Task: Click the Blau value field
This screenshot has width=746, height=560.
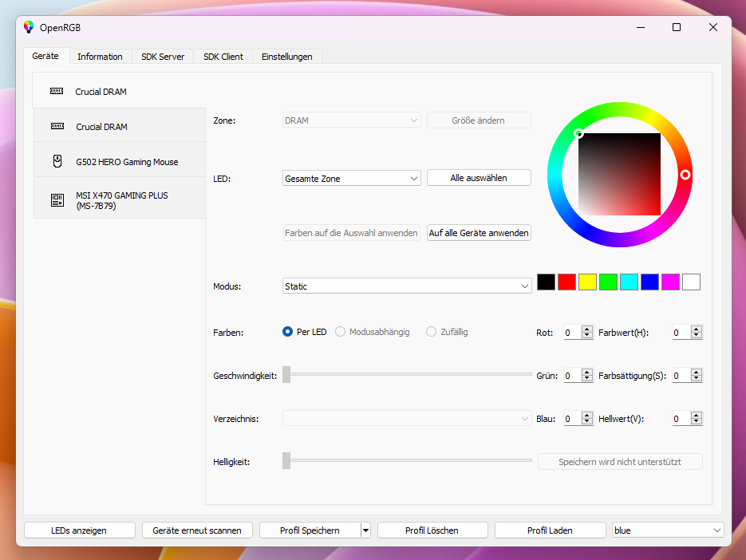Action: pos(572,419)
